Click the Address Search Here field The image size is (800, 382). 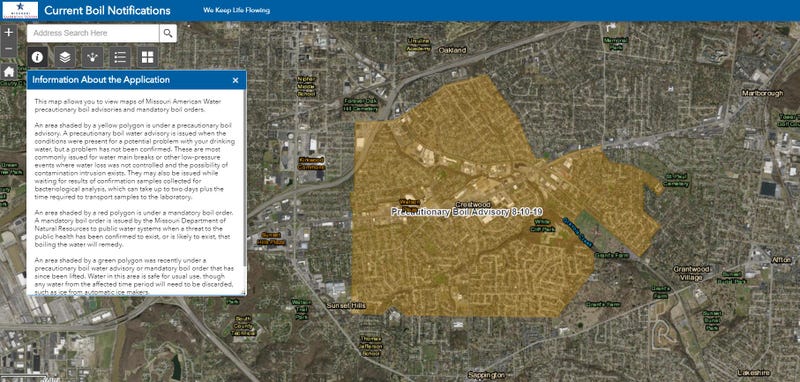point(93,33)
